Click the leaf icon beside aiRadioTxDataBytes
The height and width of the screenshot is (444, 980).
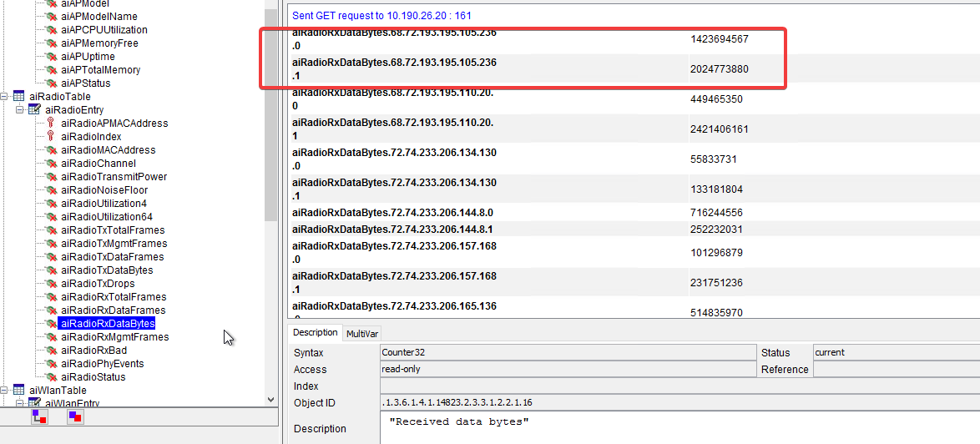click(53, 270)
